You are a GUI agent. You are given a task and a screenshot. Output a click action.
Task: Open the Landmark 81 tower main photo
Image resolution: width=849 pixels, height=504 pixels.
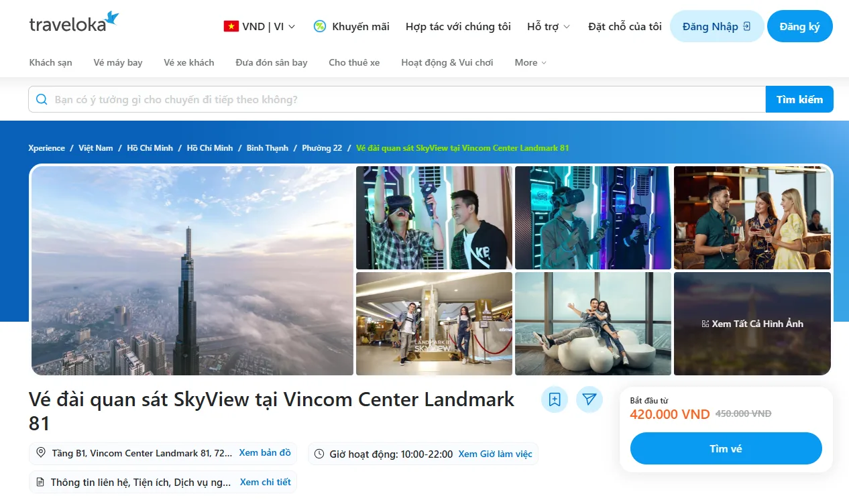pos(192,271)
